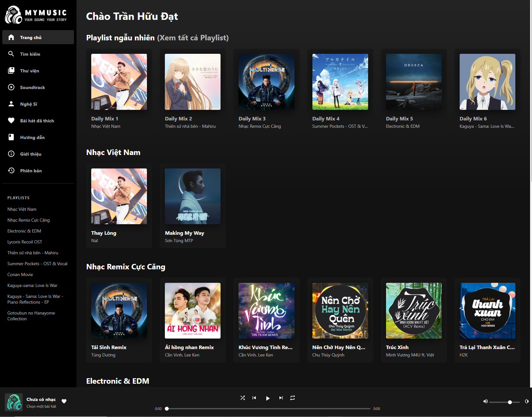The width and height of the screenshot is (532, 417).
Task: Open Lycoris Recoil OST playlist
Action: (x=25, y=242)
